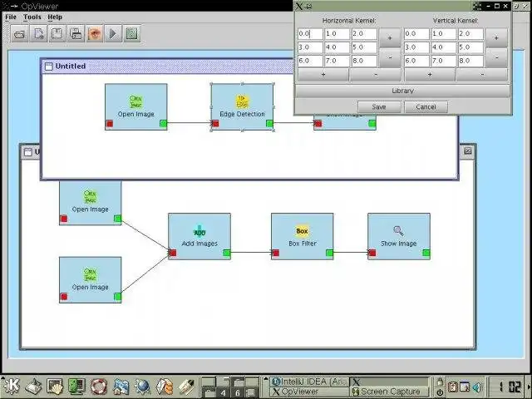The image size is (532, 399).
Task: Click the green output port of magnifier Show Image
Action: pyautogui.click(x=426, y=253)
